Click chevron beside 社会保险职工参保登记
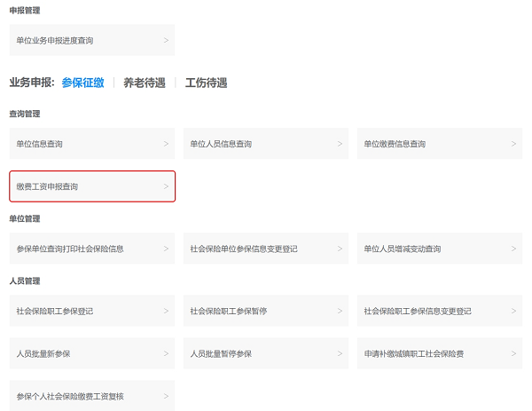This screenshot has height=411, width=532. pos(166,311)
